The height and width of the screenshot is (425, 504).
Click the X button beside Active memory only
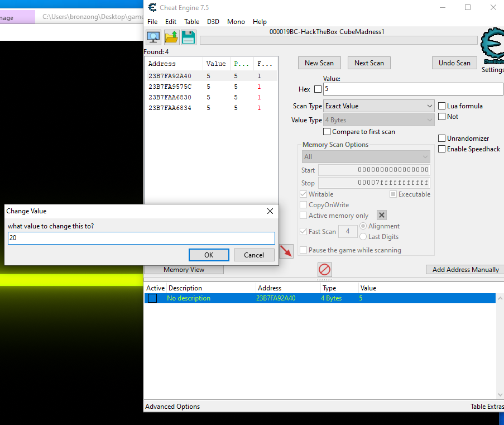(x=382, y=215)
